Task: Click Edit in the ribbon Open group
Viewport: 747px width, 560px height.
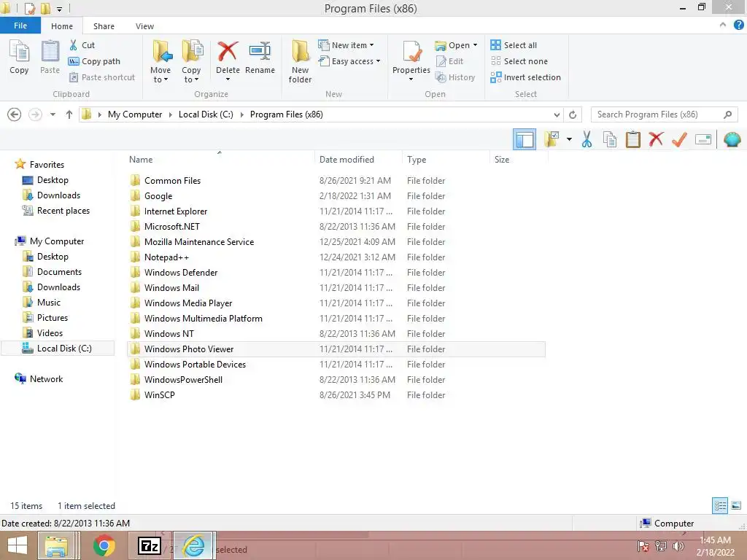Action: pyautogui.click(x=449, y=61)
